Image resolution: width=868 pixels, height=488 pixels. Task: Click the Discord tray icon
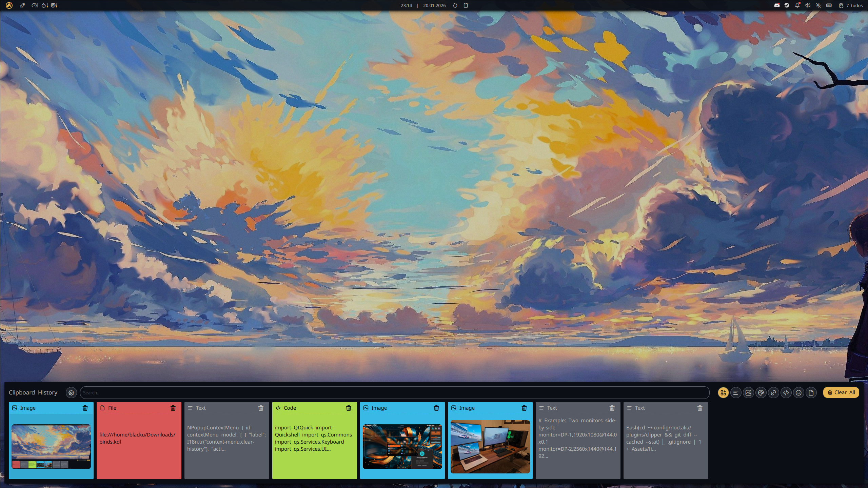click(776, 5)
